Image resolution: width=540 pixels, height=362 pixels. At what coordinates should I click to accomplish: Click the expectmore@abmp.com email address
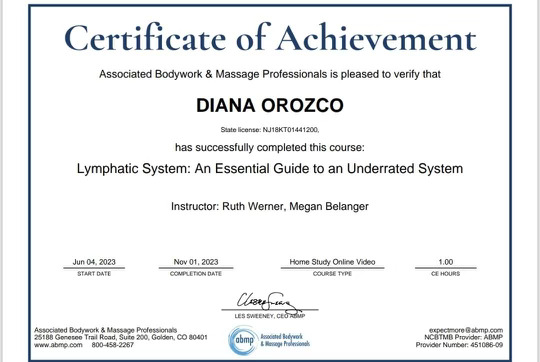pos(466,330)
